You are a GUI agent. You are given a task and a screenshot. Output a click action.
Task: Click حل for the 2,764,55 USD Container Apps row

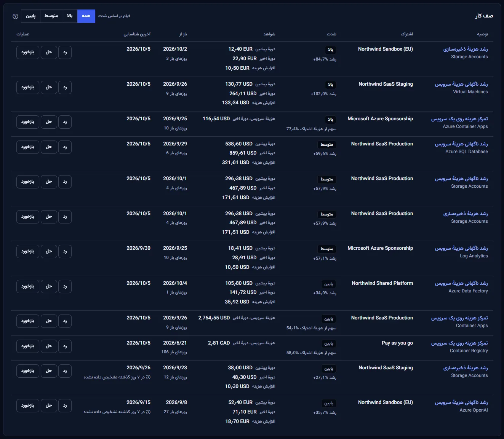[x=49, y=321]
